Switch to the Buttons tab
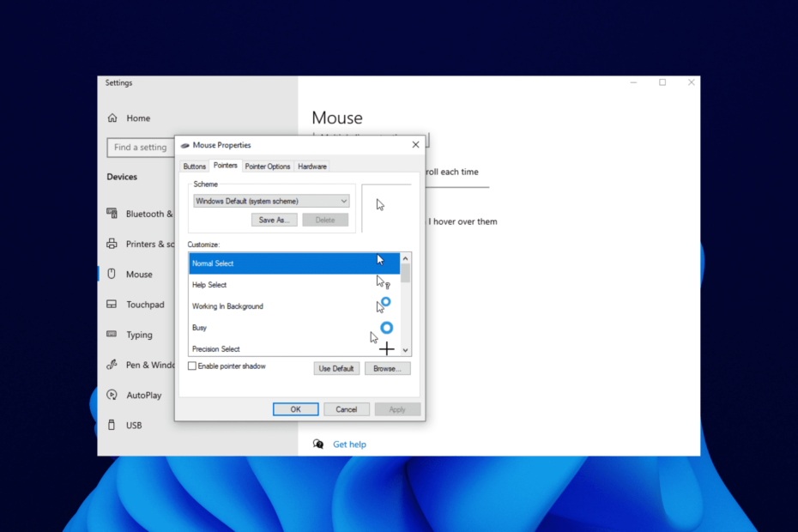Viewport: 798px width, 532px height. [194, 166]
